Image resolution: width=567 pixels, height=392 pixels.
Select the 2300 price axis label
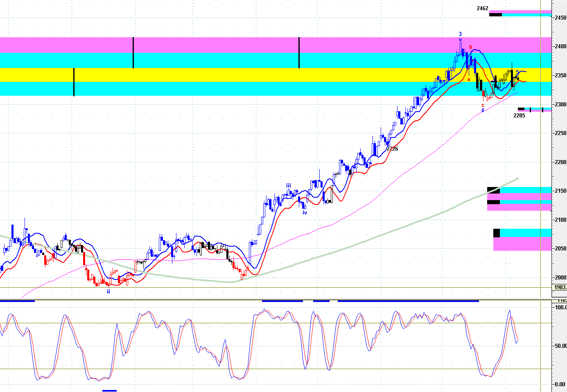pos(560,104)
